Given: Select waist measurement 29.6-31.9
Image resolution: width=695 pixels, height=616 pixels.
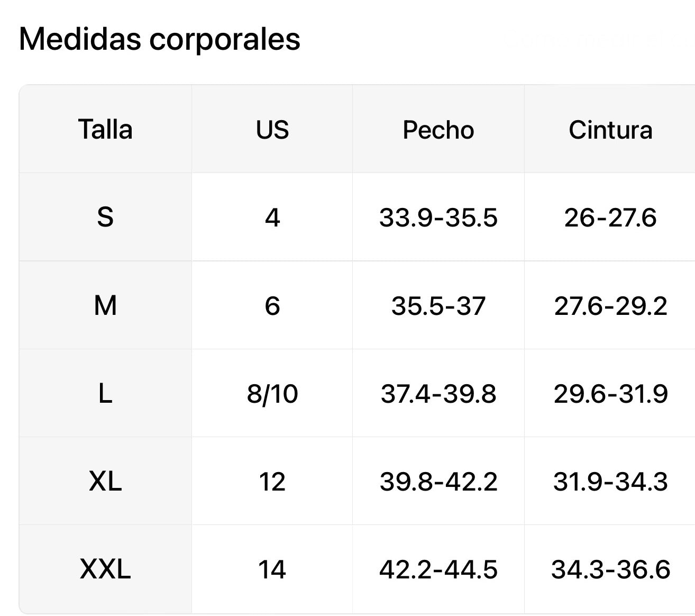Looking at the screenshot, I should (610, 394).
